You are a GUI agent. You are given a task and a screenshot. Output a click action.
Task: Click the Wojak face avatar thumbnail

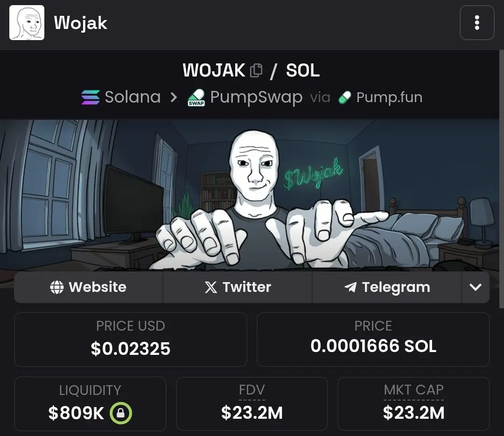click(27, 22)
